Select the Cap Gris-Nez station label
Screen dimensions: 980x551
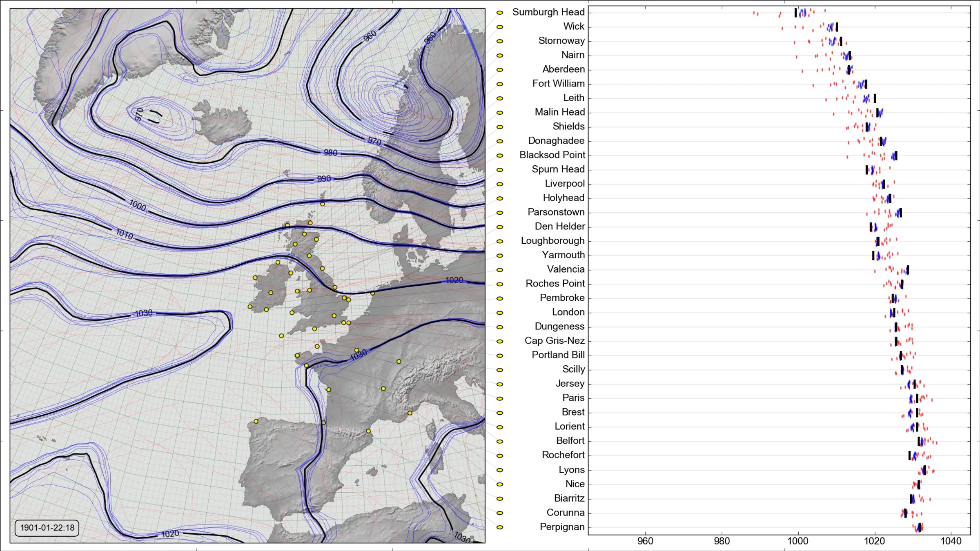[x=554, y=341]
